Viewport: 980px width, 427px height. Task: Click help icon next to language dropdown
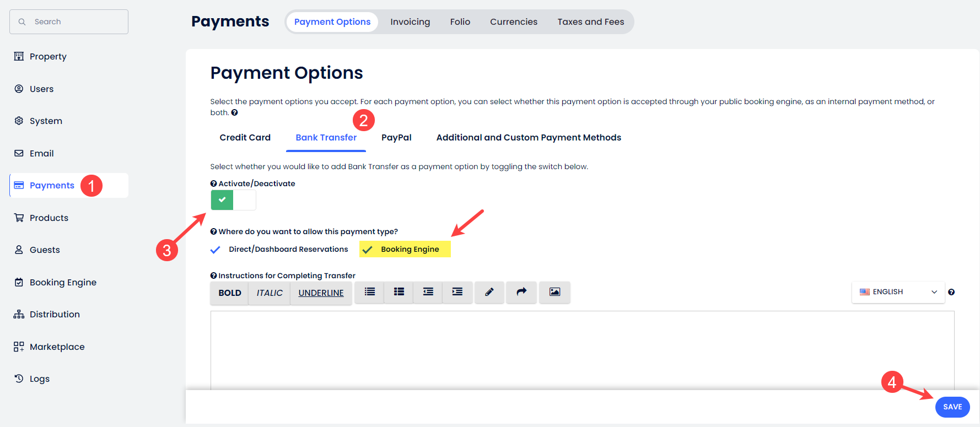(x=951, y=292)
